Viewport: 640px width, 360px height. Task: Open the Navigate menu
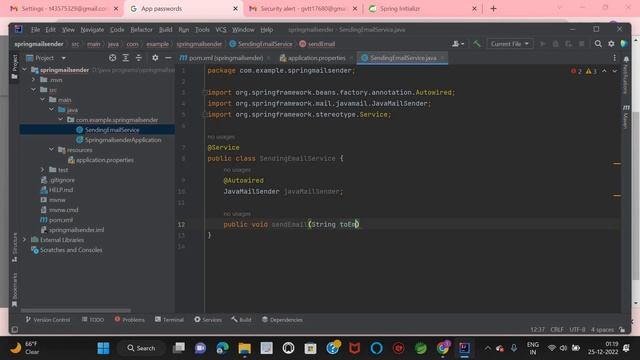click(92, 29)
